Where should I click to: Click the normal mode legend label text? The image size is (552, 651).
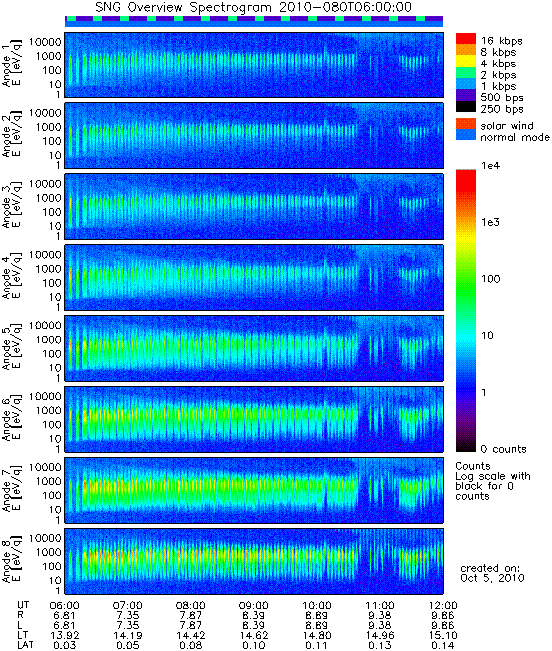(515, 137)
